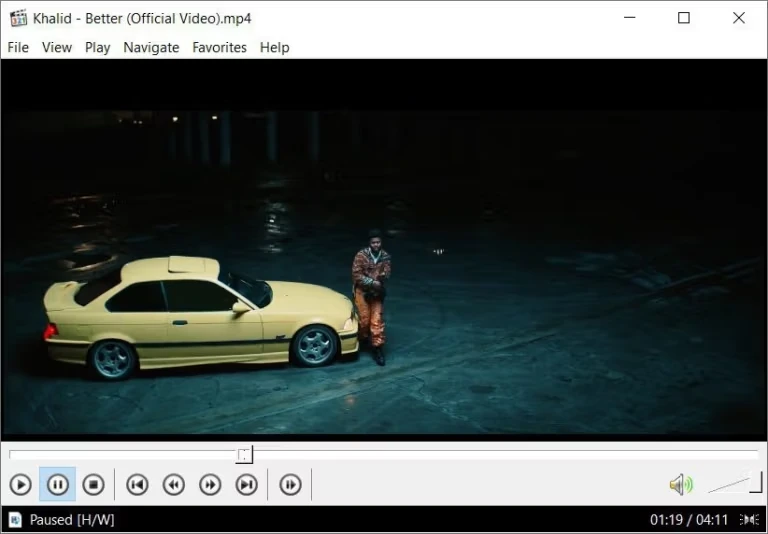Click the frame step button
The image size is (768, 534).
[290, 485]
